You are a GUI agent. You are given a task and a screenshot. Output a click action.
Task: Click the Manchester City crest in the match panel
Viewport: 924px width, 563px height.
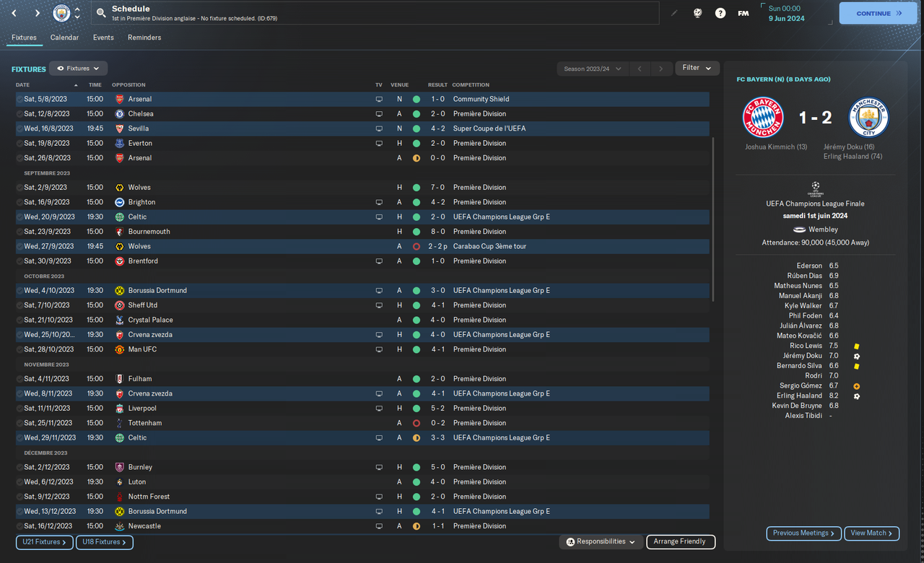click(x=868, y=117)
